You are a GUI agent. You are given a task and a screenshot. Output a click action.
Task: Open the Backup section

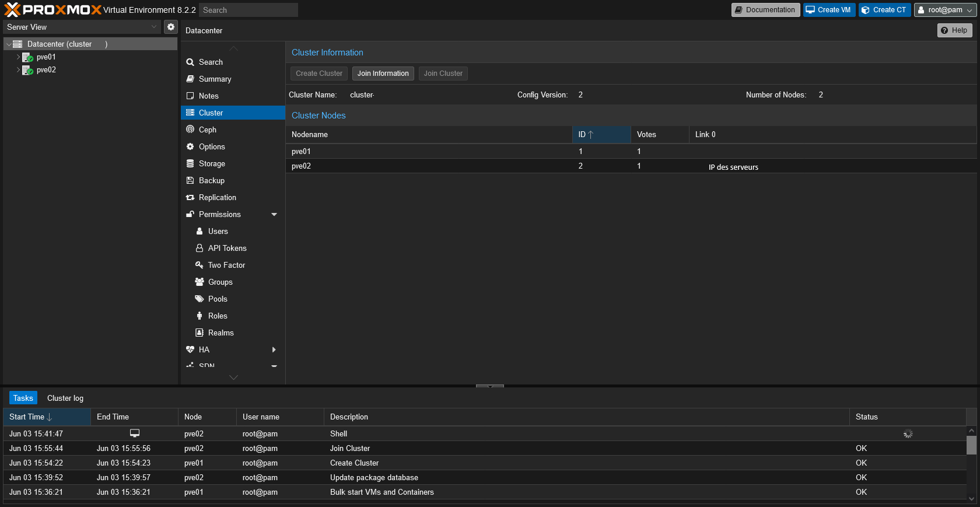(x=211, y=180)
